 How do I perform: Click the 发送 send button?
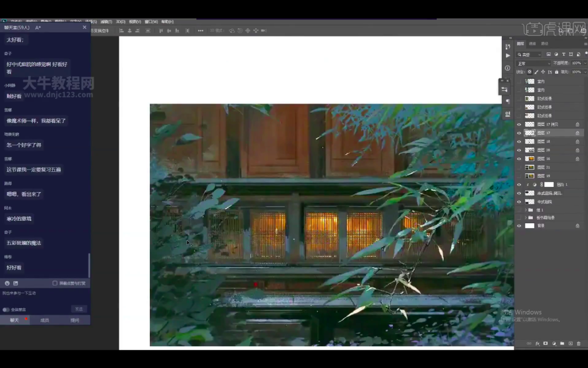coord(79,309)
